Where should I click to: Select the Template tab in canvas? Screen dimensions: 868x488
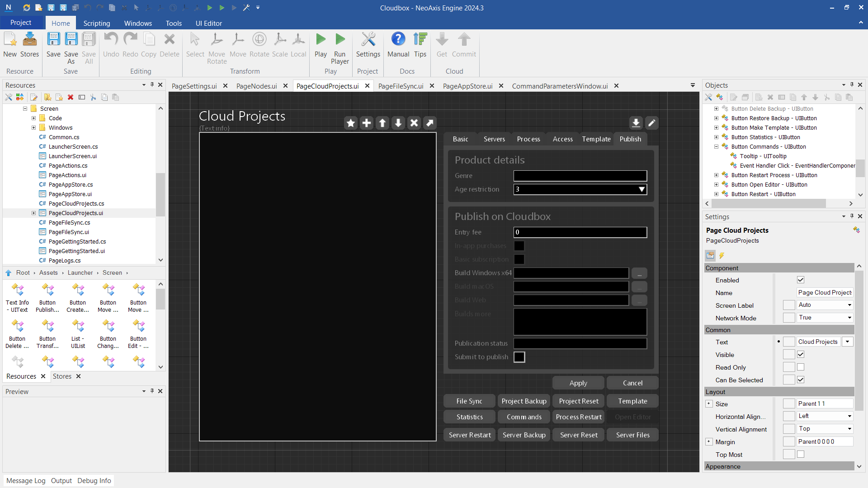click(596, 139)
